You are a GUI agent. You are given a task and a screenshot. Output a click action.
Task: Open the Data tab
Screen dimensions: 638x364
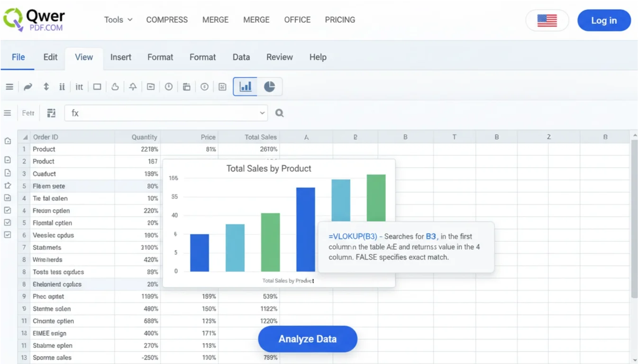click(x=241, y=57)
